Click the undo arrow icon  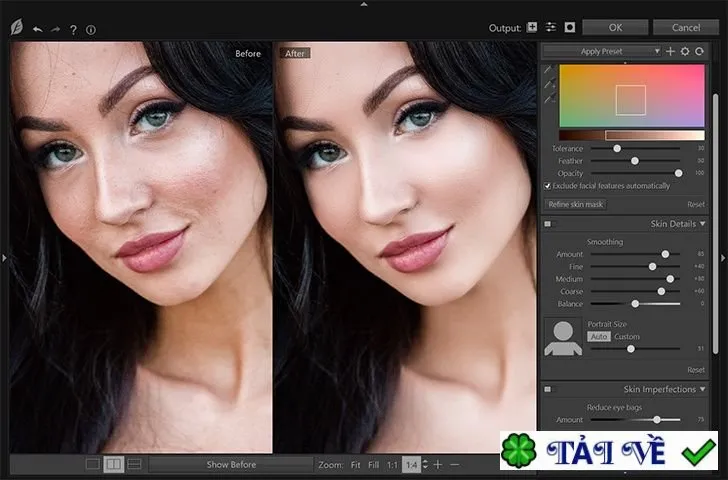pyautogui.click(x=38, y=30)
